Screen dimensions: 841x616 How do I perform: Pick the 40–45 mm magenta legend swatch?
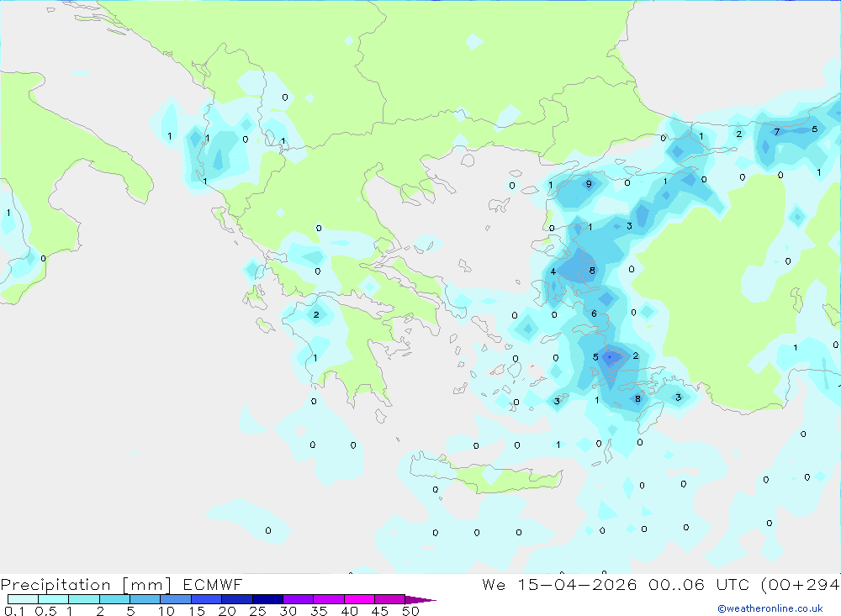(359, 599)
